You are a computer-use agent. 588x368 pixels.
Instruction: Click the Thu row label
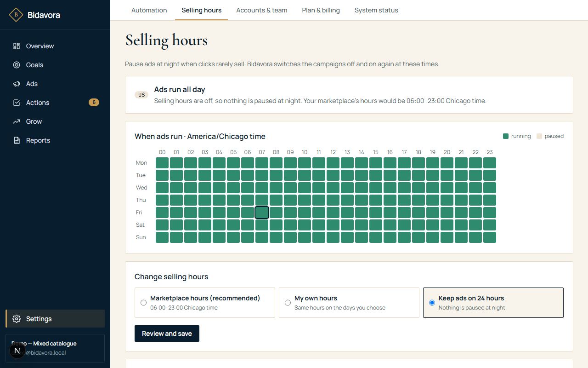141,200
